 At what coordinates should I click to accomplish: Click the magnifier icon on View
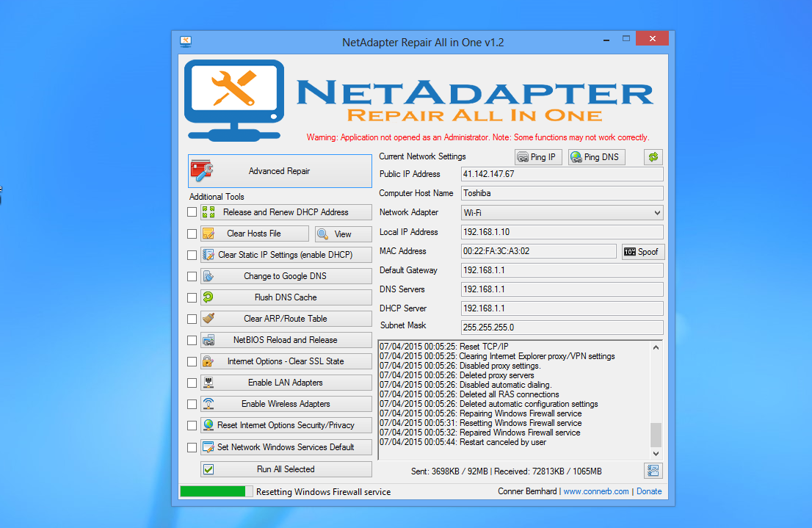coord(322,234)
